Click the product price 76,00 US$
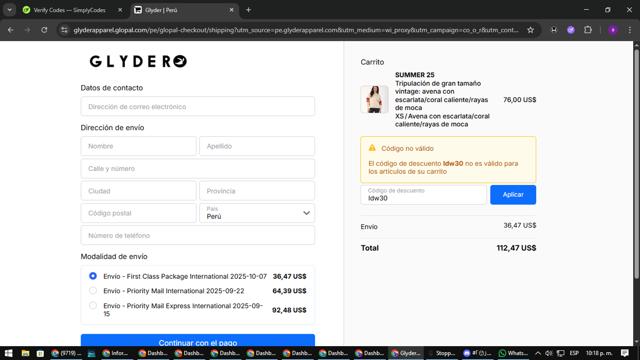Viewport: 640px width, 360px height. pyautogui.click(x=520, y=100)
